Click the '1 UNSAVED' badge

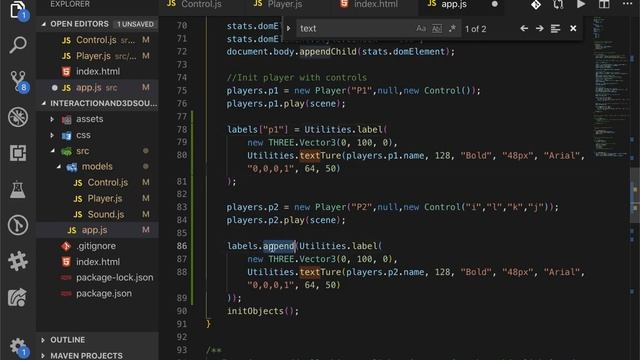pos(135,24)
